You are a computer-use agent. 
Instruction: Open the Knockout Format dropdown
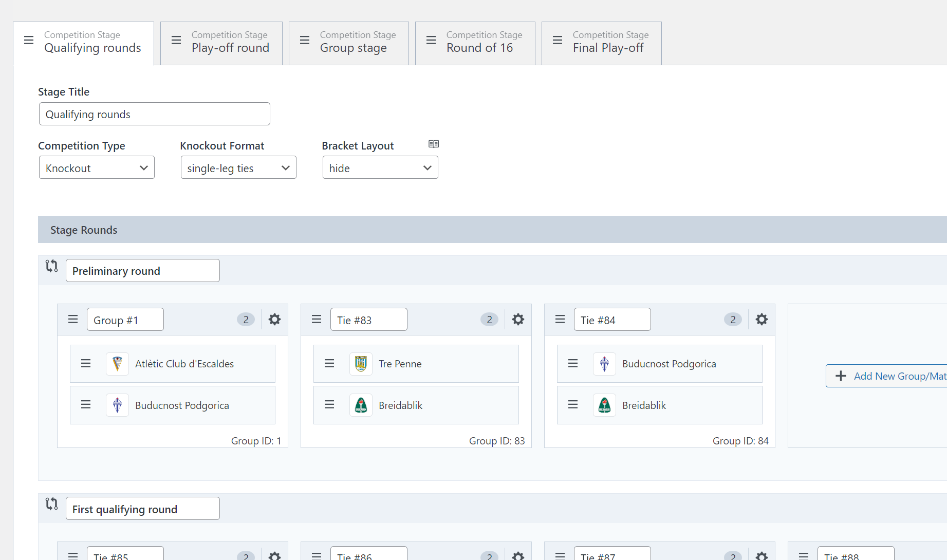point(238,167)
